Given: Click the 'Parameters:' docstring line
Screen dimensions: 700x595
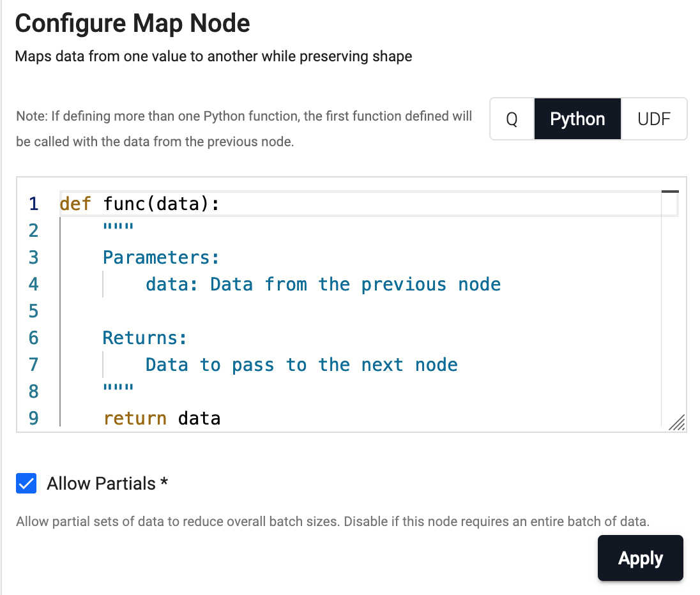Looking at the screenshot, I should 161,257.
